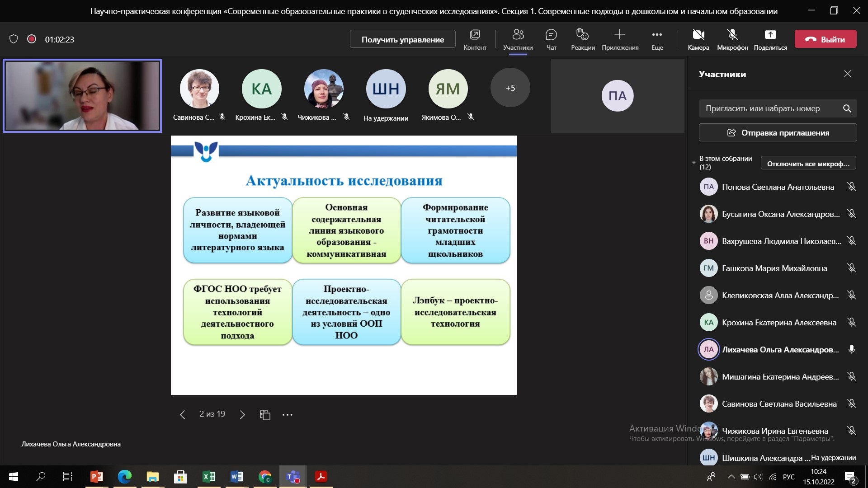Click Share screen icon
This screenshot has width=868, height=488.
pos(770,35)
